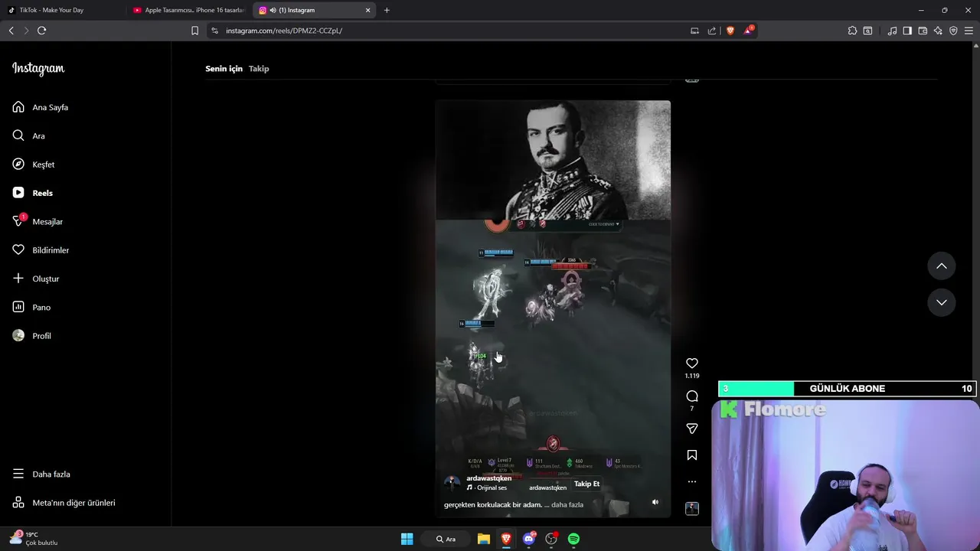Open File Explorer from the taskbar
This screenshot has width=980, height=551.
484,539
